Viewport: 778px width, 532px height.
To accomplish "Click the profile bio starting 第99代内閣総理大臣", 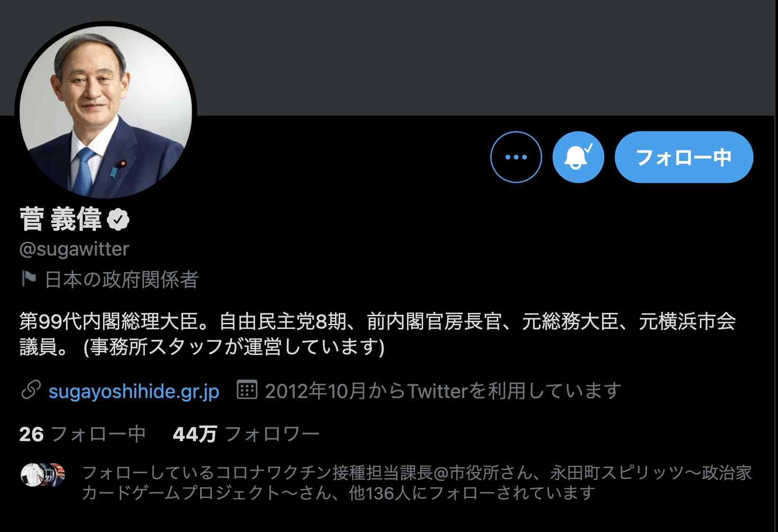I will (378, 334).
